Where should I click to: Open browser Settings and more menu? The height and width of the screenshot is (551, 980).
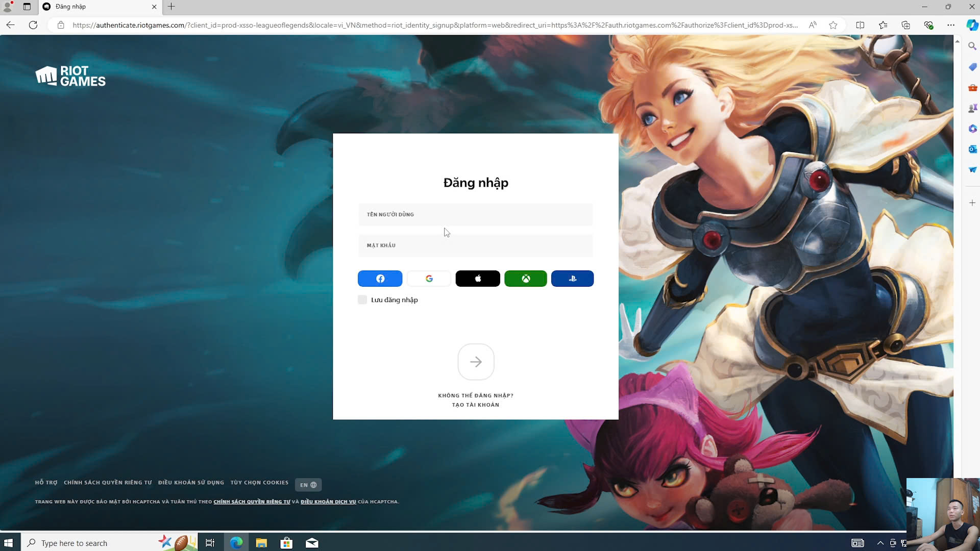[x=950, y=25]
